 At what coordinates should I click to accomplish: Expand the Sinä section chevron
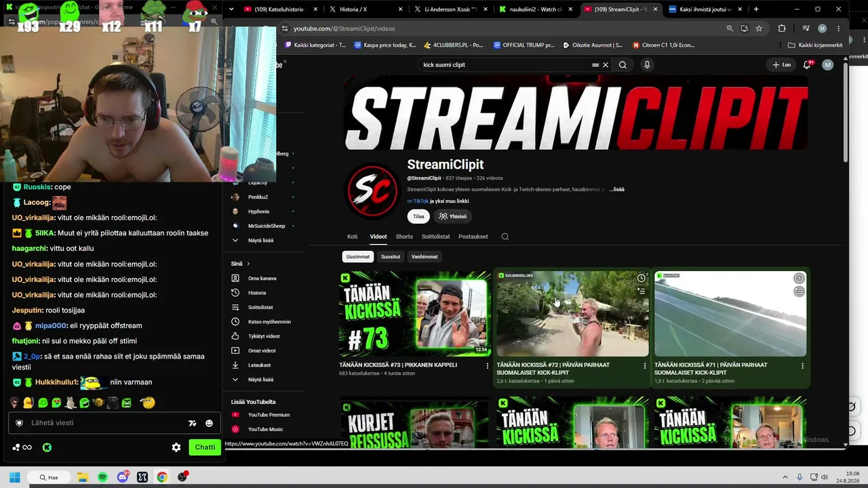pos(248,264)
